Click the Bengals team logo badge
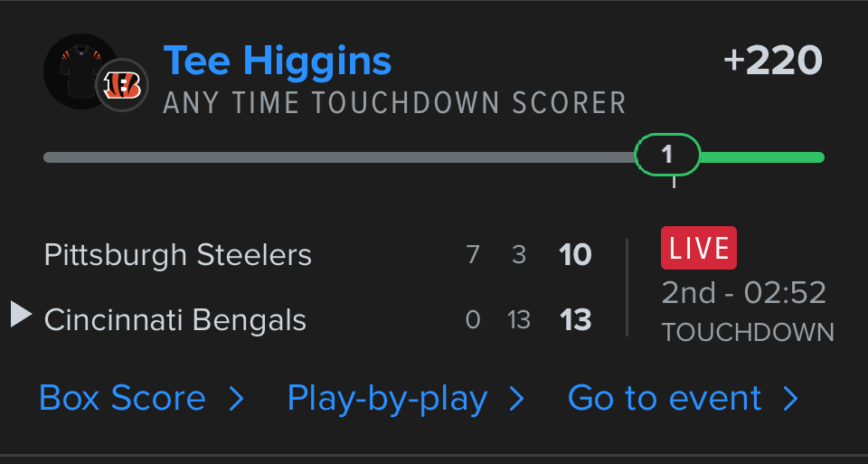Image resolution: width=868 pixels, height=464 pixels. [x=121, y=85]
